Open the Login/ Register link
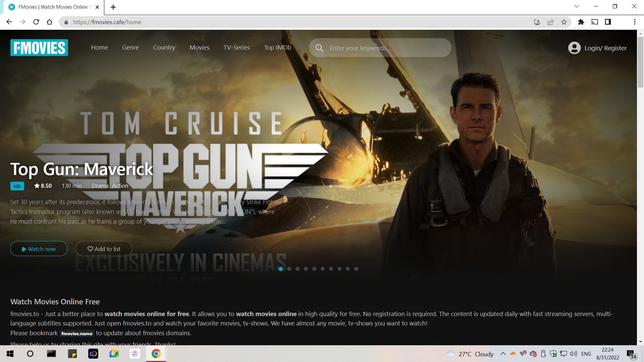This screenshot has height=362, width=644. click(605, 48)
